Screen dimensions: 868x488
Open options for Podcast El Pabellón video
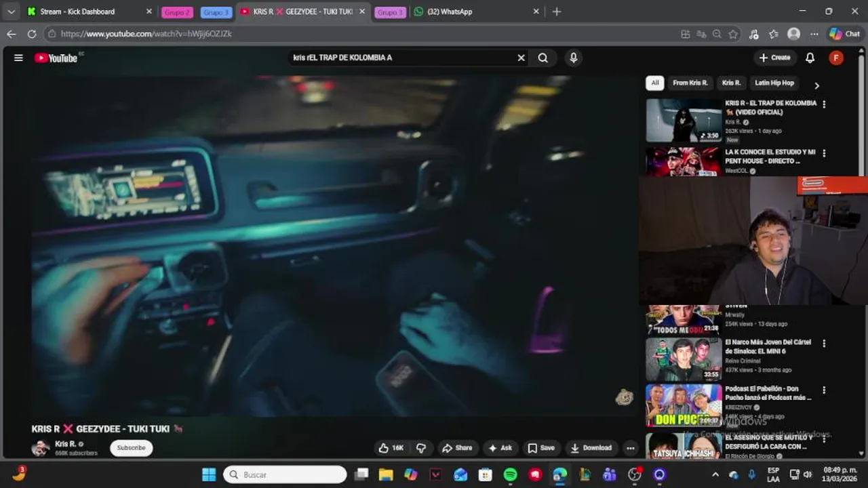[x=824, y=390]
